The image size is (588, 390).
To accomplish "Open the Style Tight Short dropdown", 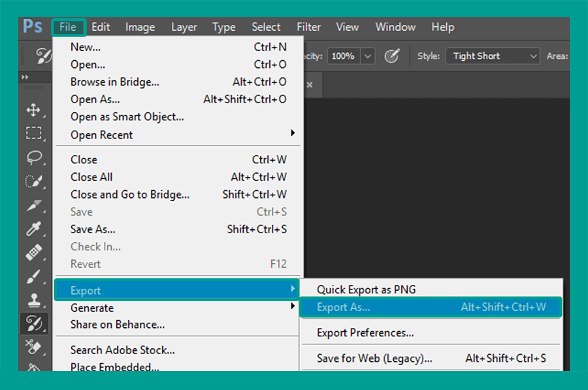I will pos(493,56).
